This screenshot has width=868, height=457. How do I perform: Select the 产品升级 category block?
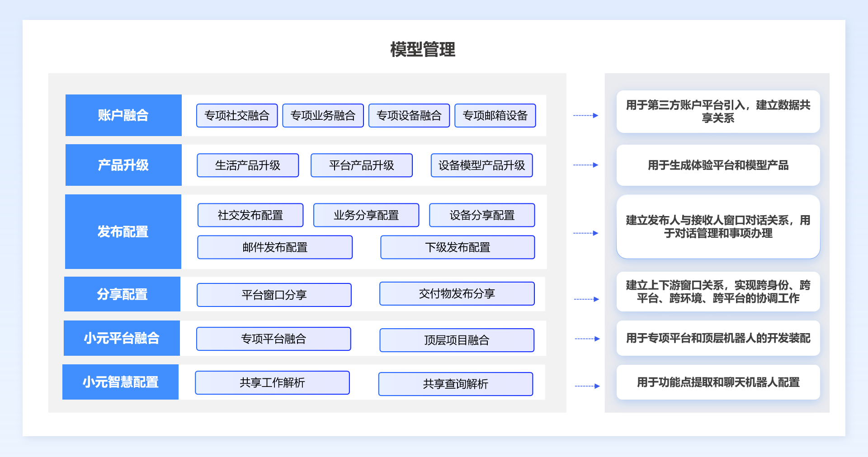tap(123, 165)
